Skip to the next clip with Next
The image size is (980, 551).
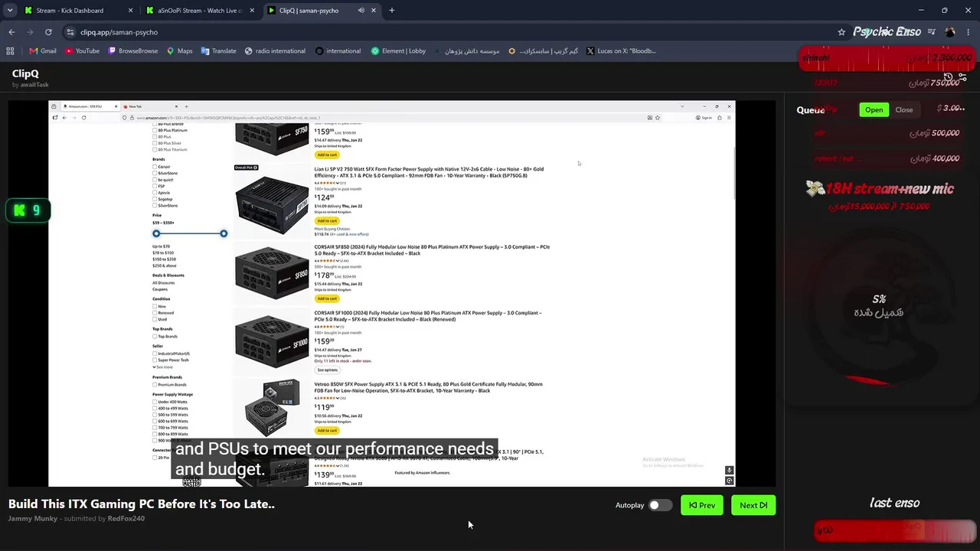(x=753, y=505)
